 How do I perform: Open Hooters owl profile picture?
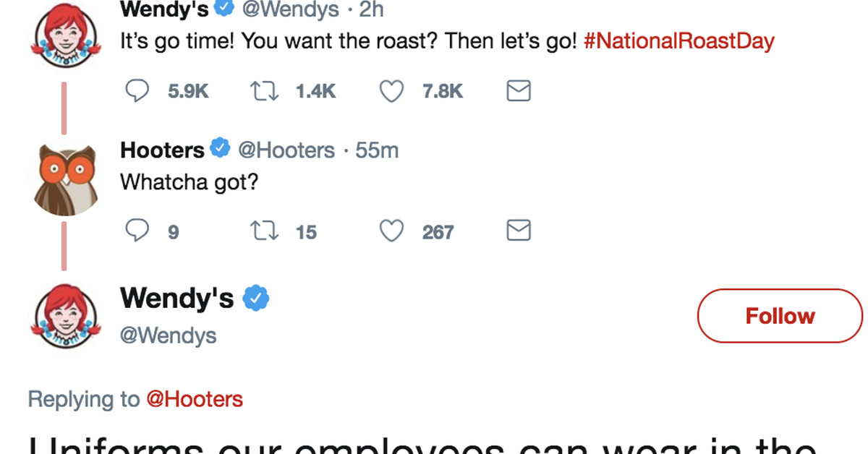(x=65, y=179)
